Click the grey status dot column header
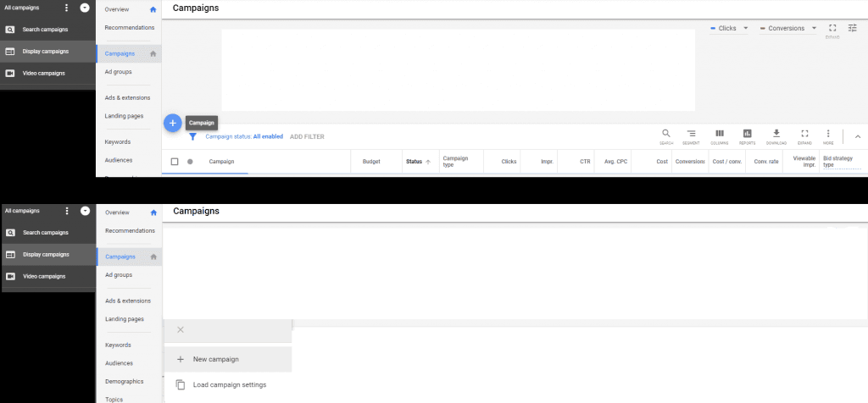Viewport: 868px width, 403px height. 190,162
